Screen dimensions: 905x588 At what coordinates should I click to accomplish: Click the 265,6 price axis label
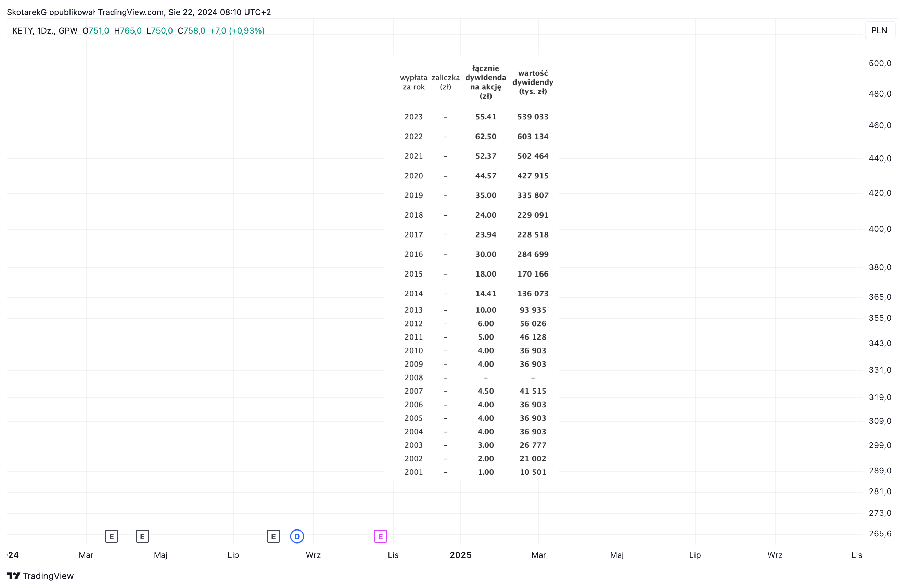pos(880,534)
